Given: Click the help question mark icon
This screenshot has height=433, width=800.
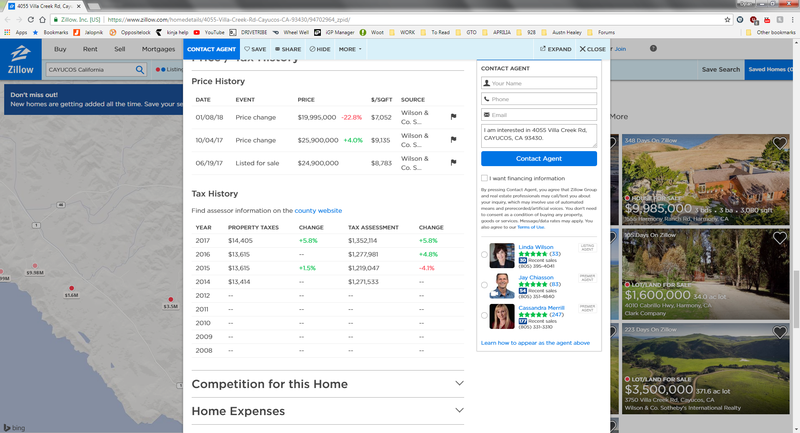Looking at the screenshot, I should tap(653, 48).
